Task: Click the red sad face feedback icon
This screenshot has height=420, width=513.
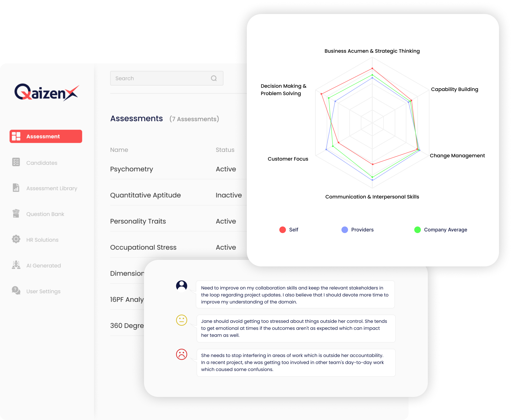Action: click(x=182, y=355)
